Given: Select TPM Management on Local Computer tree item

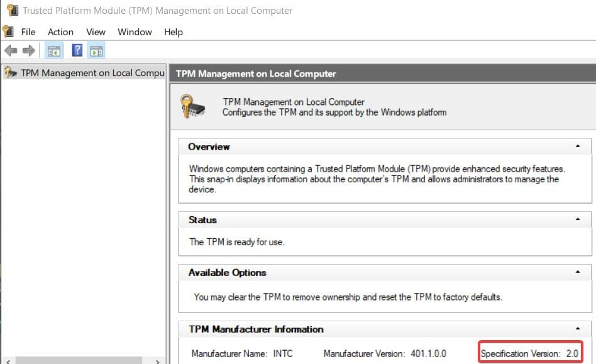Looking at the screenshot, I should [88, 72].
